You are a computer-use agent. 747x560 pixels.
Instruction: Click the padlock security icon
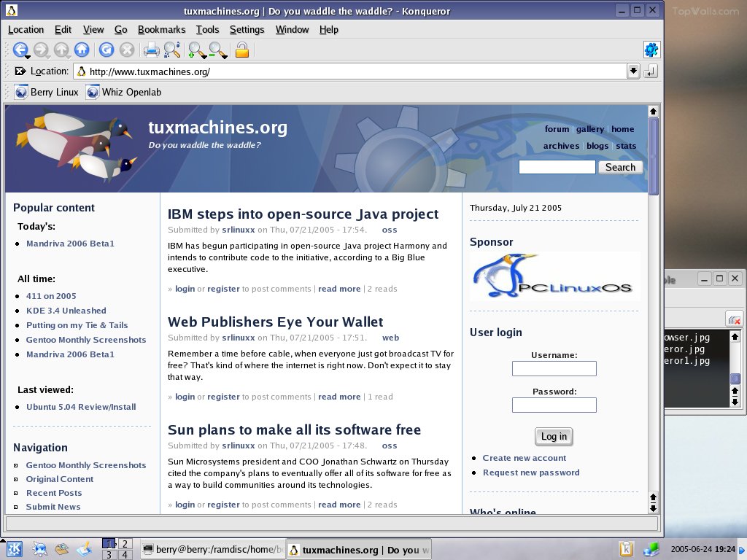pos(242,50)
